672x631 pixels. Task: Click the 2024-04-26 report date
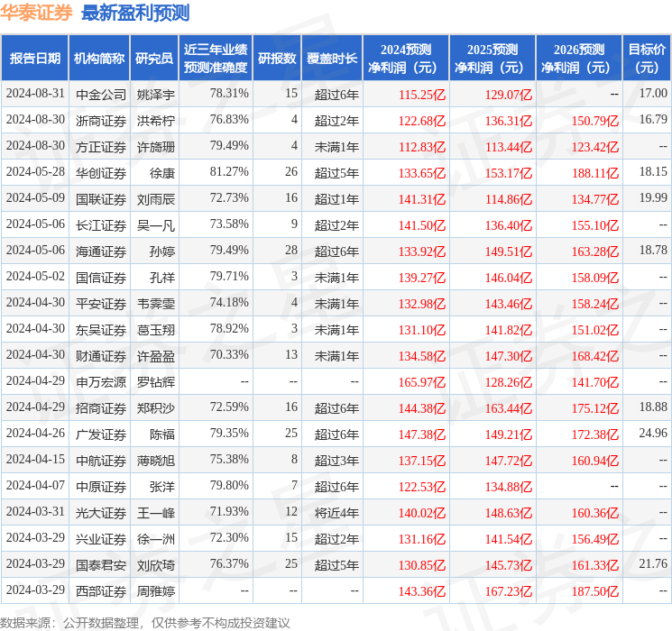click(x=35, y=433)
